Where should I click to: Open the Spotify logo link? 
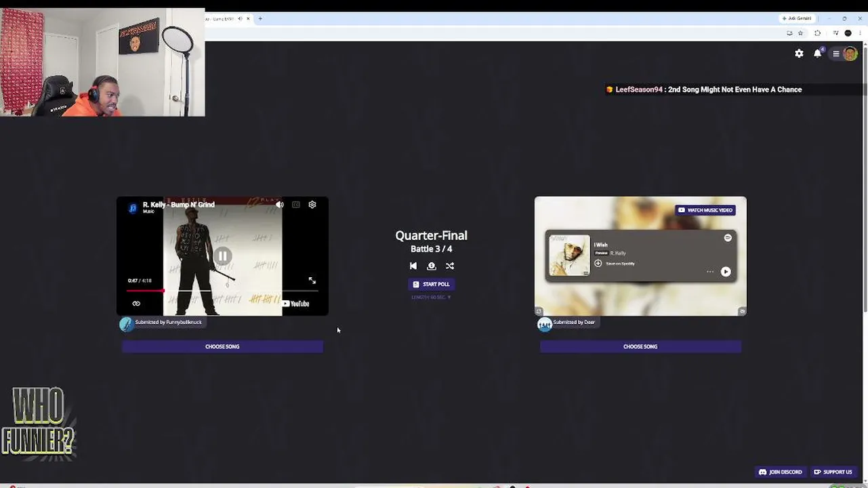pos(728,238)
